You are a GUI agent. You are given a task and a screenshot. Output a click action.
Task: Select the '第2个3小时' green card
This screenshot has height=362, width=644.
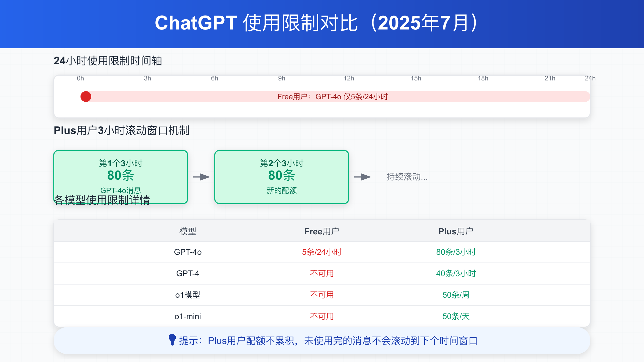pos(282,177)
